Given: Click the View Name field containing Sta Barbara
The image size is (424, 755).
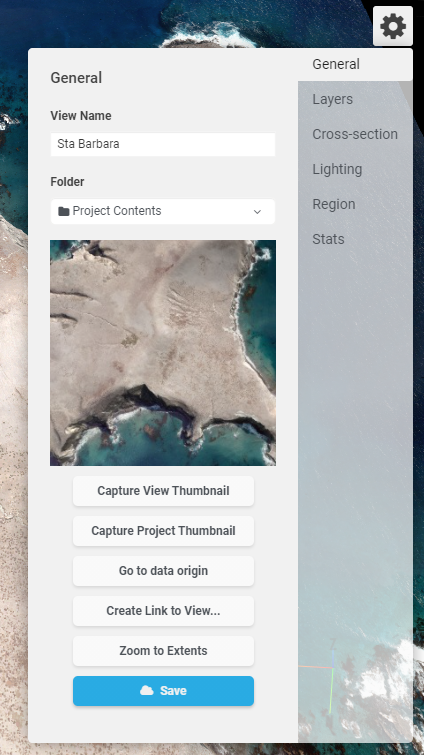Looking at the screenshot, I should tap(163, 144).
